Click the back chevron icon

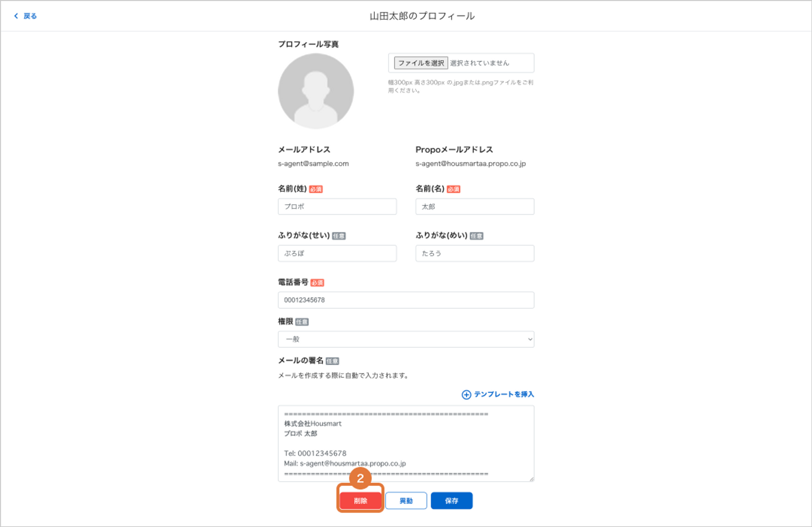(16, 16)
